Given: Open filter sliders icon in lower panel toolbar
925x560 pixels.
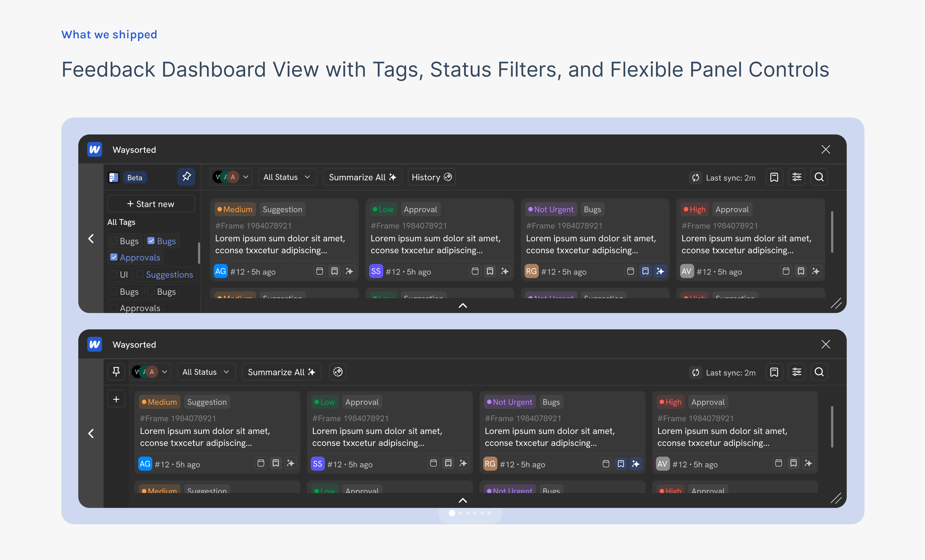Looking at the screenshot, I should point(797,372).
